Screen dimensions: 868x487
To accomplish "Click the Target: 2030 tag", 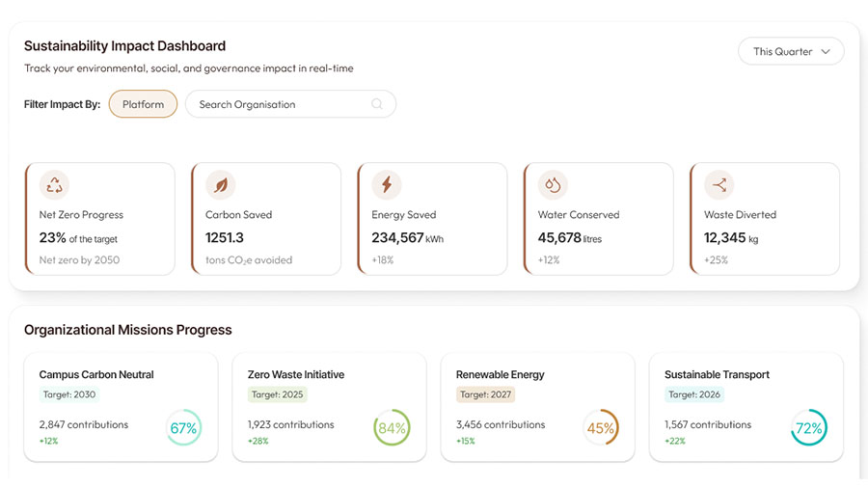I will click(69, 394).
